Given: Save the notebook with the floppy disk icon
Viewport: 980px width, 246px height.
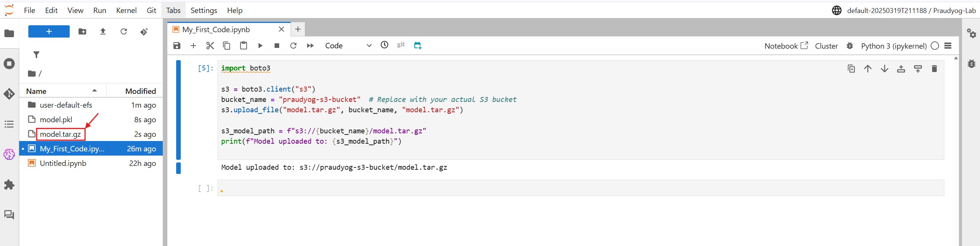Looking at the screenshot, I should 177,46.
